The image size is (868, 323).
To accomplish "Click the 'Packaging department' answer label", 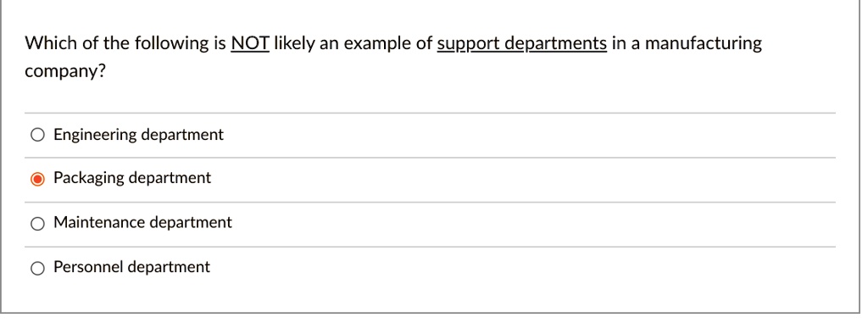I will pos(132,178).
